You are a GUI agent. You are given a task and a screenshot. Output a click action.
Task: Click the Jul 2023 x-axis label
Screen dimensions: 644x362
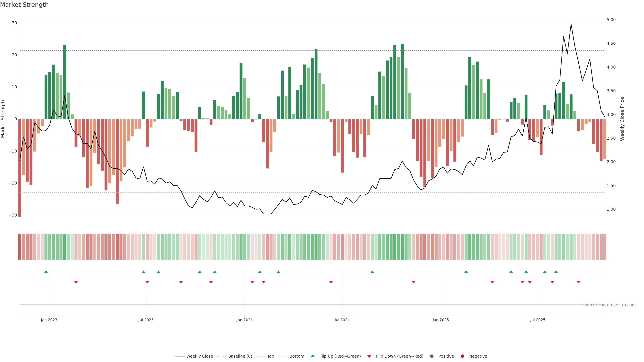click(x=146, y=320)
